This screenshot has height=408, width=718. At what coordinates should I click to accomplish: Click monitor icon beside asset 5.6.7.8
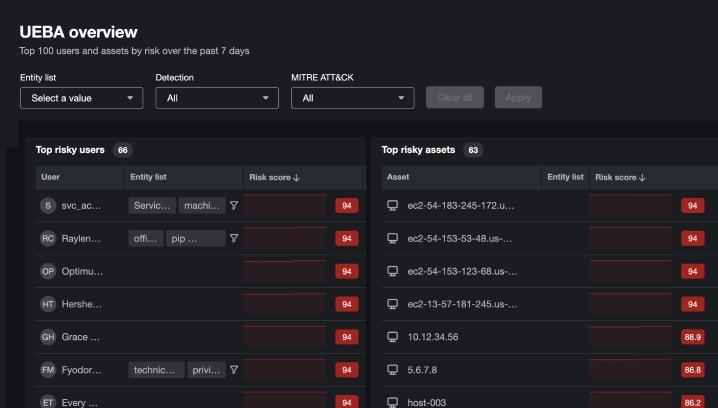click(393, 370)
